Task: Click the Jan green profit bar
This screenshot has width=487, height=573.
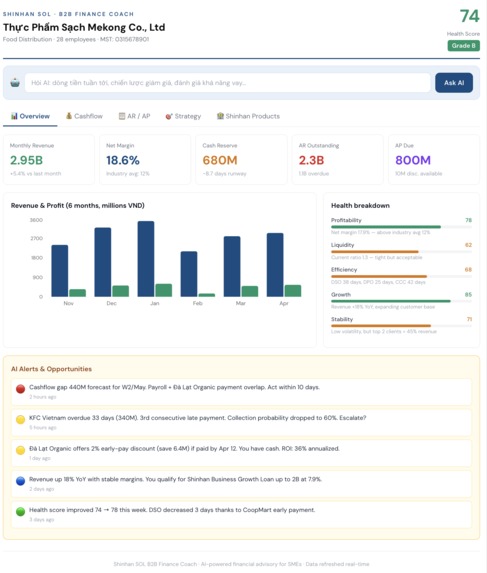Action: tap(164, 290)
